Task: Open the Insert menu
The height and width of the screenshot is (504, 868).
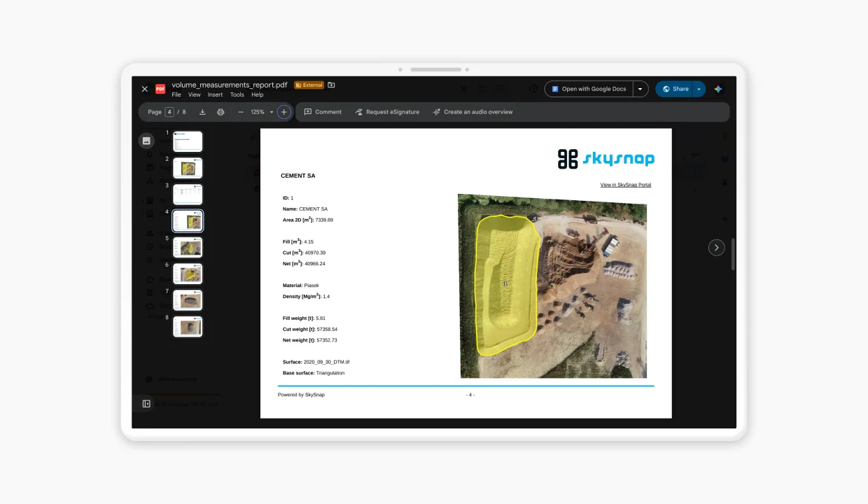Action: tap(216, 94)
